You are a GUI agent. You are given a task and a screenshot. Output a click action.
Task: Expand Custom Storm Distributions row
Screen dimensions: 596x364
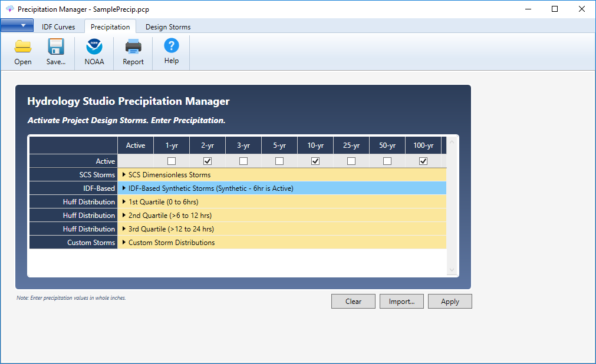pos(124,243)
